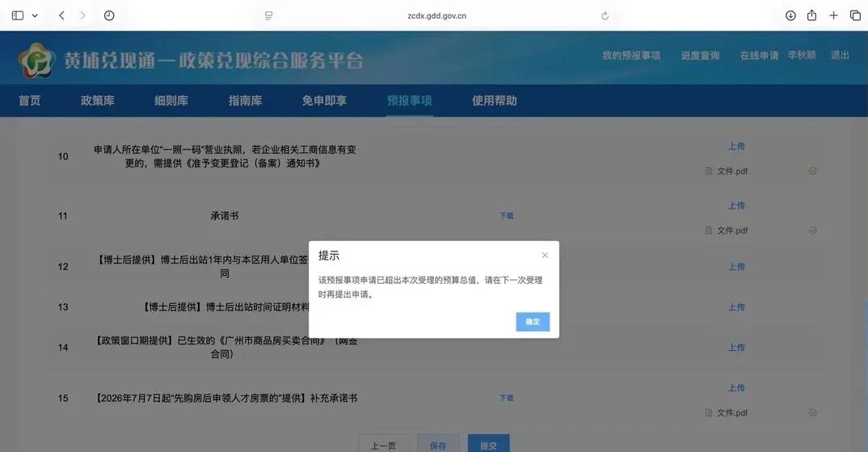Click 上传 for row 10

[x=736, y=146]
